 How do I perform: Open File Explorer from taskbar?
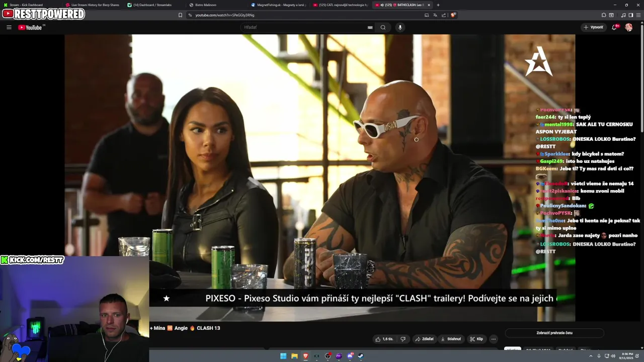pos(294,356)
